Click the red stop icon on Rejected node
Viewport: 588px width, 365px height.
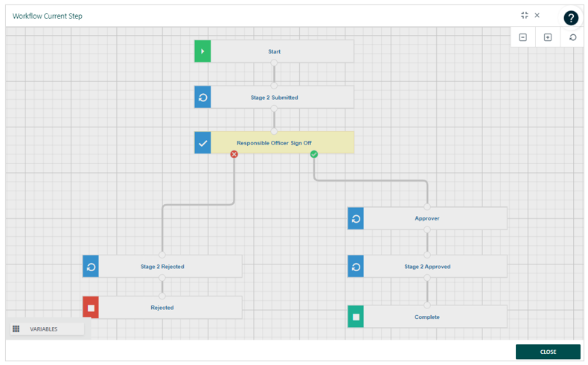pos(91,308)
